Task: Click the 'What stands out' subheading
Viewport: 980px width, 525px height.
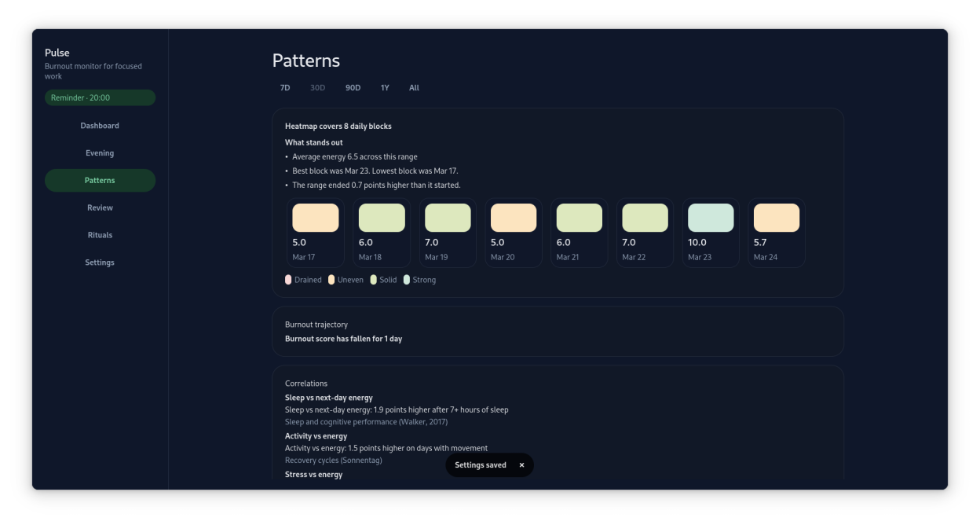Action: click(x=314, y=143)
